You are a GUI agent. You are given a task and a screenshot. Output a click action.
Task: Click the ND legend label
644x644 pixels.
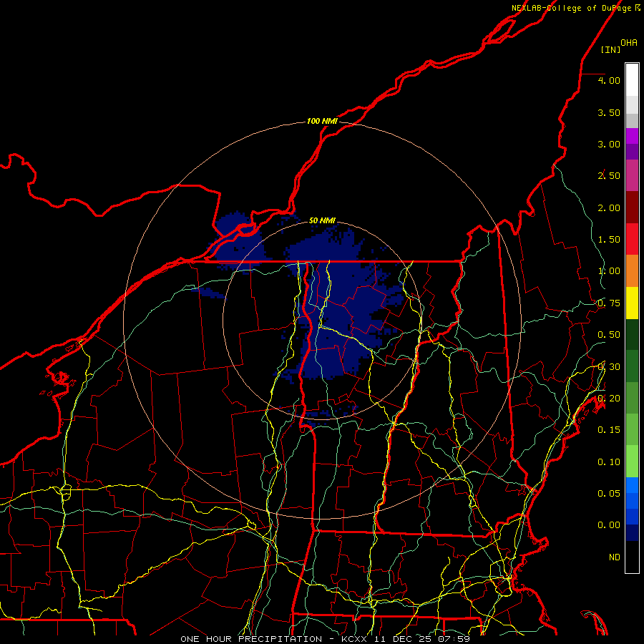point(615,557)
